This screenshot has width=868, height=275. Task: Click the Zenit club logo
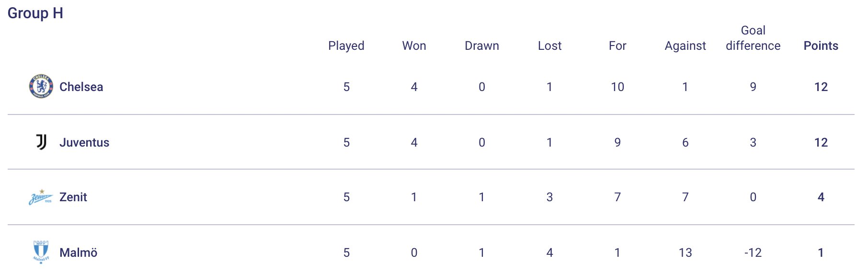coord(41,197)
